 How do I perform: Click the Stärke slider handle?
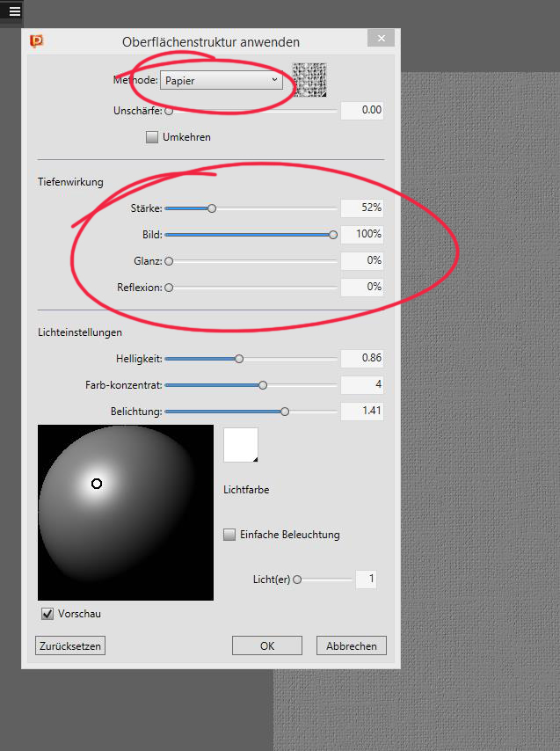point(212,208)
